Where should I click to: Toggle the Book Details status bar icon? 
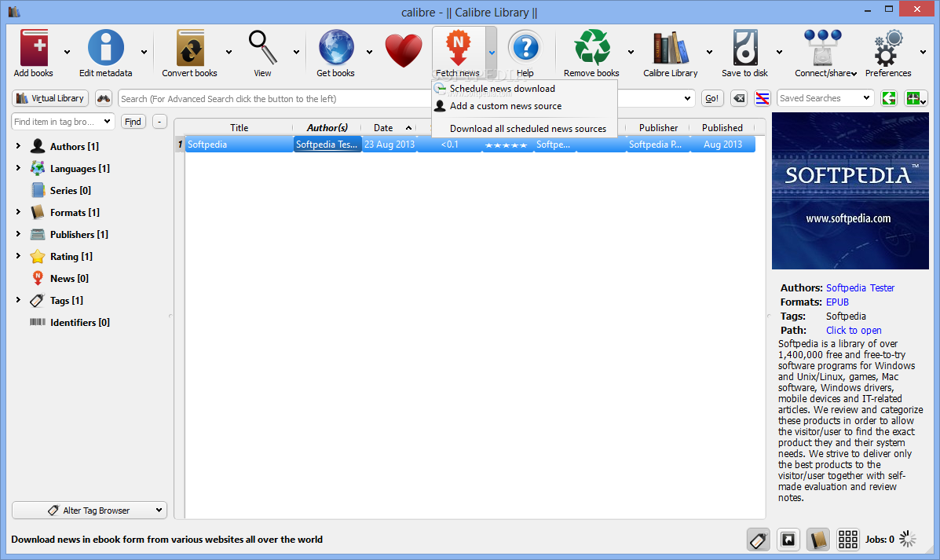point(817,540)
